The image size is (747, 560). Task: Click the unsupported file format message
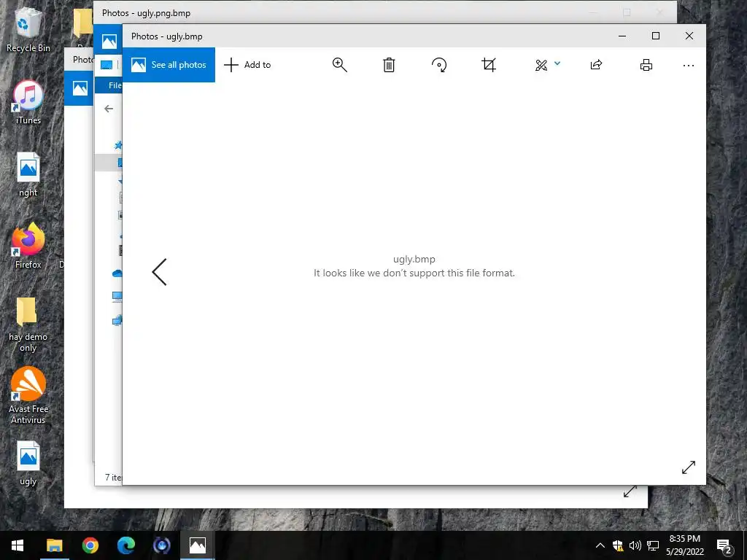pyautogui.click(x=414, y=273)
